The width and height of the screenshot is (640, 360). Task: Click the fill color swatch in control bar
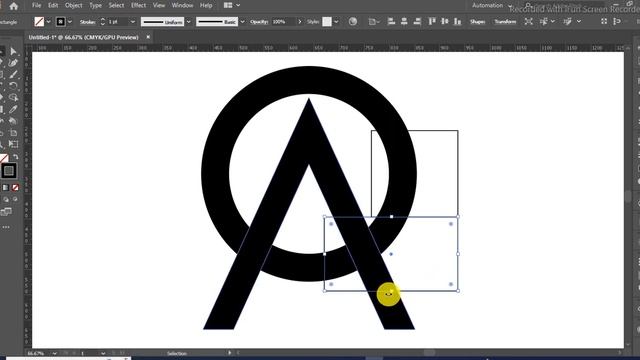(39, 22)
